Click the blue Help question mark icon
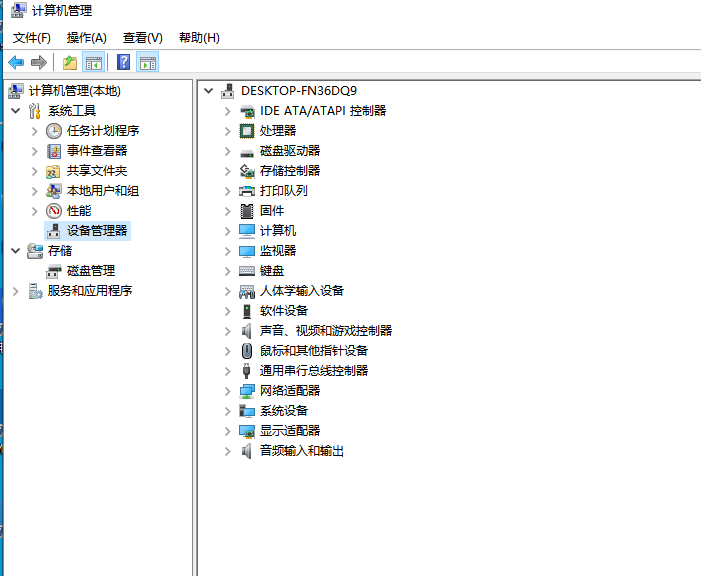Image resolution: width=701 pixels, height=576 pixels. click(x=123, y=62)
